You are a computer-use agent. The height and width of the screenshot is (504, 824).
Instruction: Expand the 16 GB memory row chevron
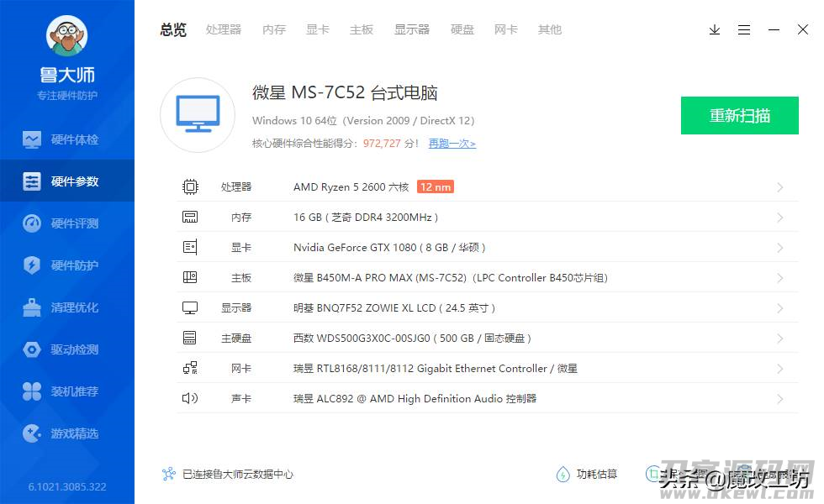coord(780,218)
